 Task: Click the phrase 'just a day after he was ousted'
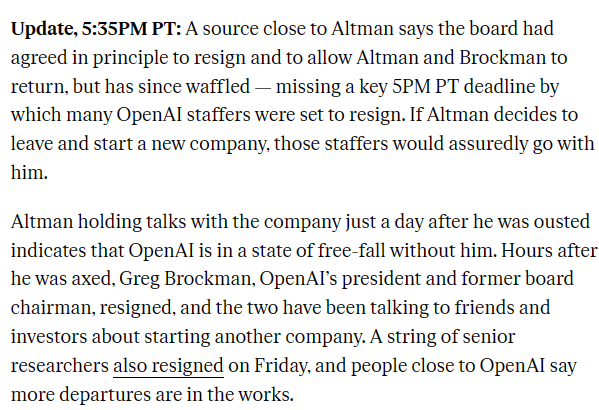coord(468,222)
